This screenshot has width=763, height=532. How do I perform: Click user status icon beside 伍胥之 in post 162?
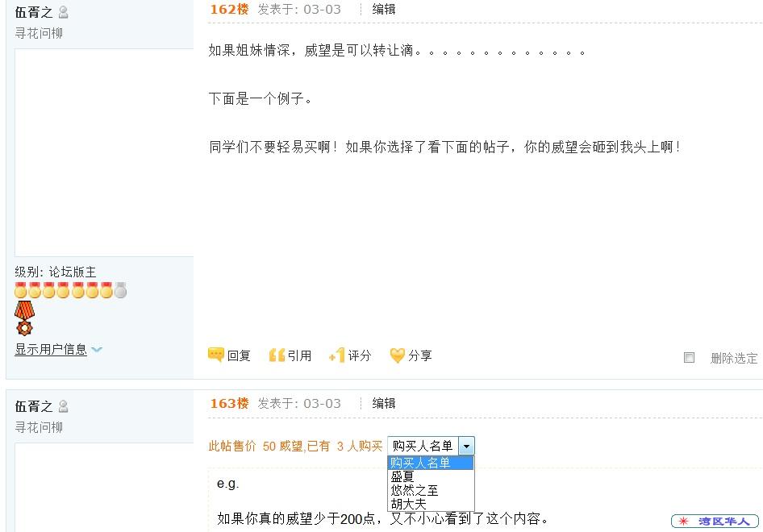click(x=63, y=12)
